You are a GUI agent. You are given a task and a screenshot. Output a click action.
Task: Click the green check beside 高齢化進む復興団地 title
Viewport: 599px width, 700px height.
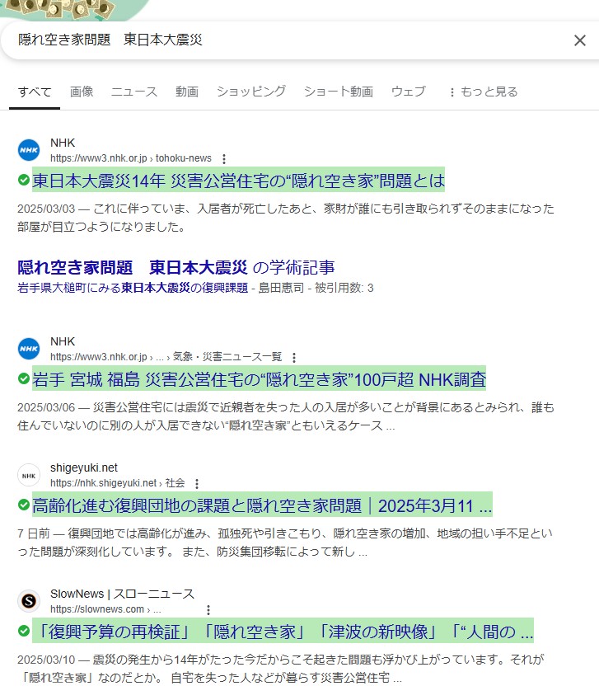pyautogui.click(x=24, y=505)
